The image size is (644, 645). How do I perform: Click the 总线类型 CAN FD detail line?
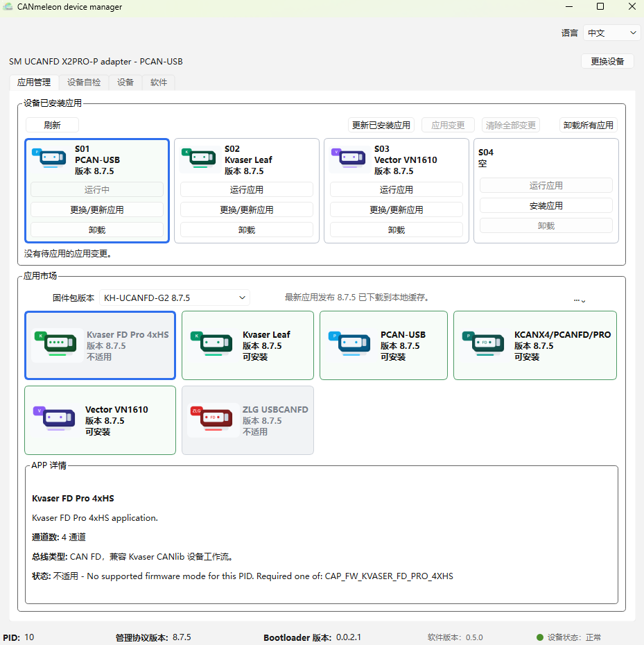point(133,556)
